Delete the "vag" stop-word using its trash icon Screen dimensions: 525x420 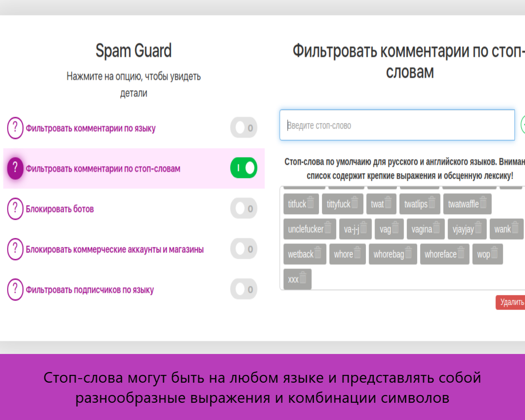(395, 228)
